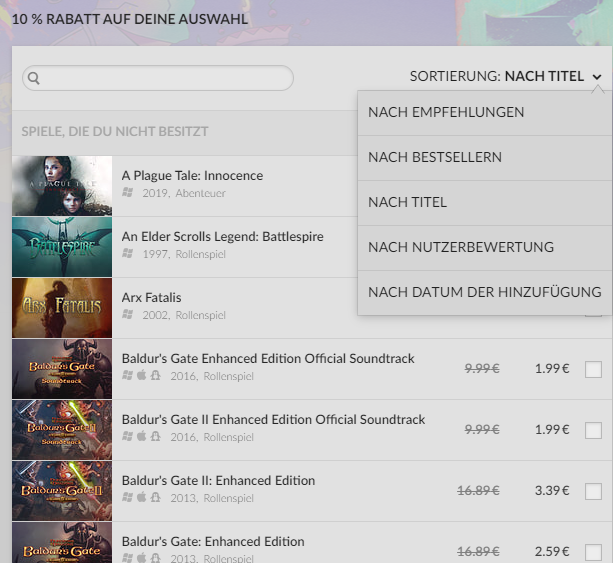Screen dimensions: 613x563
Task: Click '2019, Abenteuer' under A Plague Tale
Action: click(x=184, y=193)
